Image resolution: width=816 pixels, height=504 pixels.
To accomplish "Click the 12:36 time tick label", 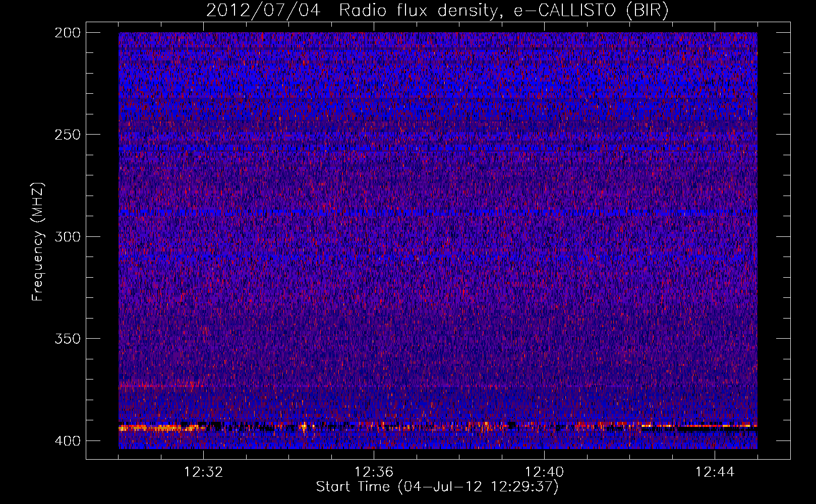I will [x=374, y=472].
